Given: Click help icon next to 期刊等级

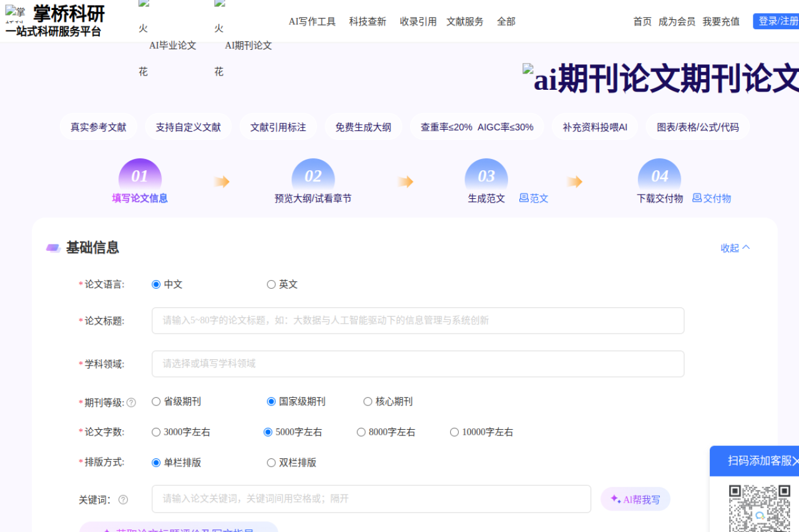Looking at the screenshot, I should tap(131, 403).
